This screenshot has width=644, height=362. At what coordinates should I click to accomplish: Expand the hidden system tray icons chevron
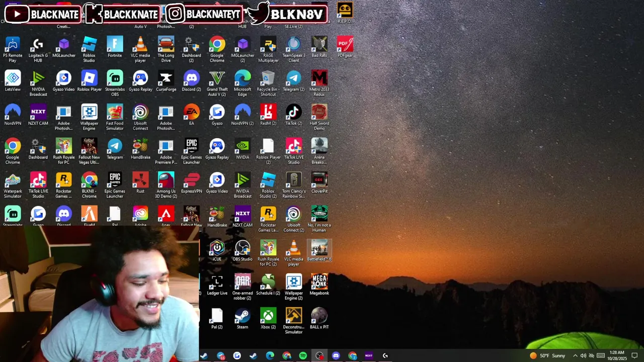coord(575,356)
